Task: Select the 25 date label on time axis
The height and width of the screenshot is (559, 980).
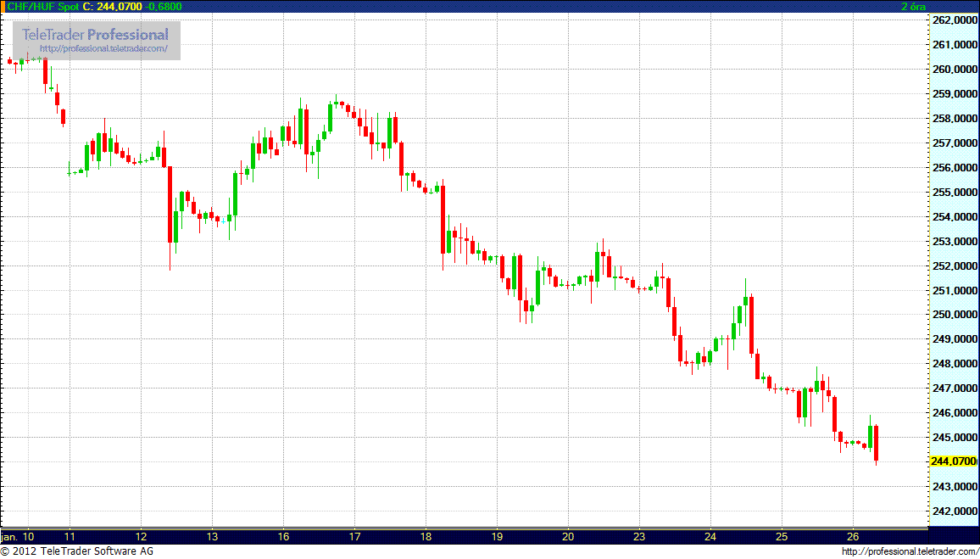Action: tap(782, 536)
